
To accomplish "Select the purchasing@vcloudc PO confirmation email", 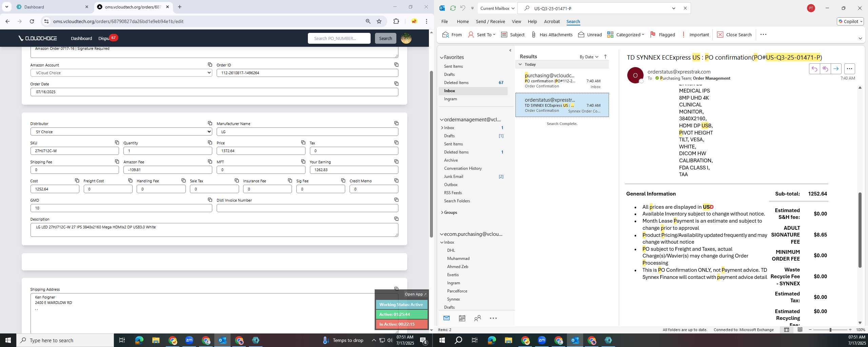I will click(562, 81).
